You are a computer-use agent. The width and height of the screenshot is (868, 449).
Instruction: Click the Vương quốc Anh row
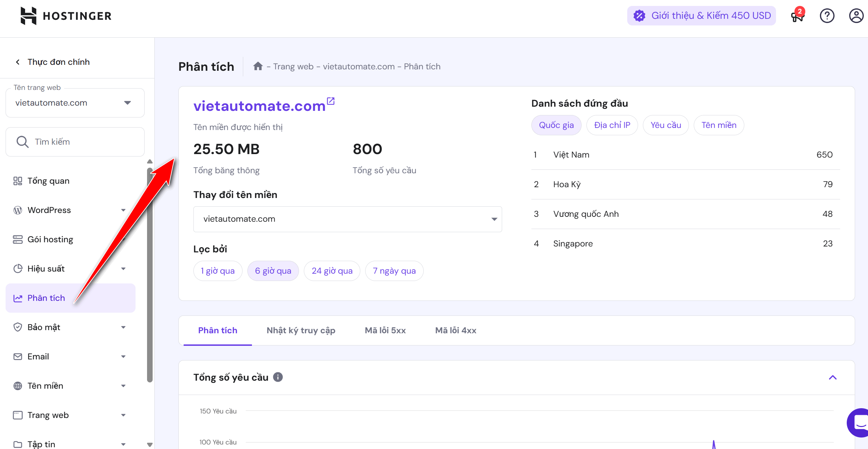(x=685, y=214)
